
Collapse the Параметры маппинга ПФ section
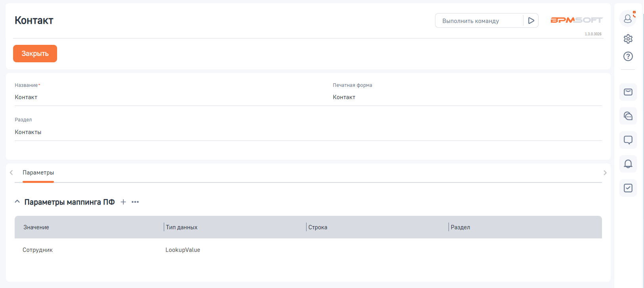17,202
